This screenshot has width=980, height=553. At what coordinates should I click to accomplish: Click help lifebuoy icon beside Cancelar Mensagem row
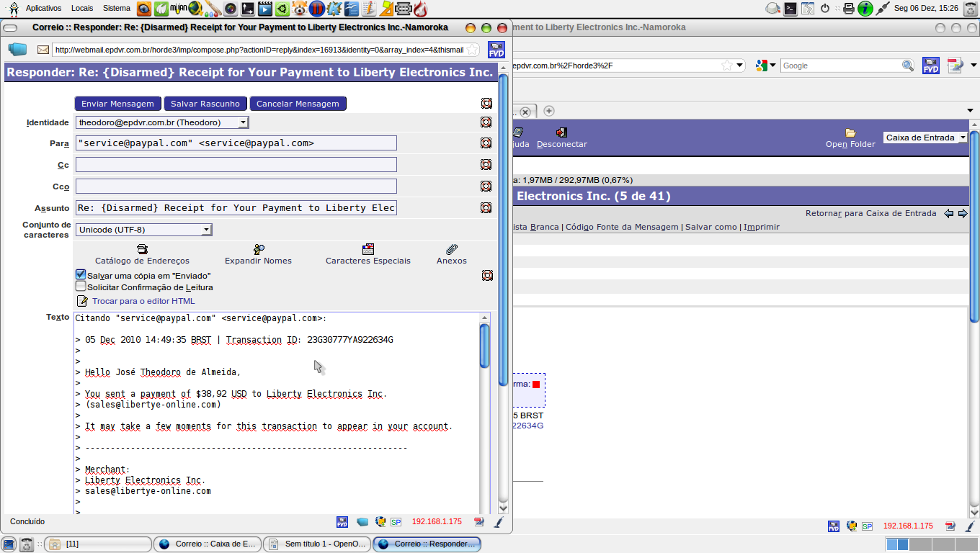pyautogui.click(x=486, y=104)
